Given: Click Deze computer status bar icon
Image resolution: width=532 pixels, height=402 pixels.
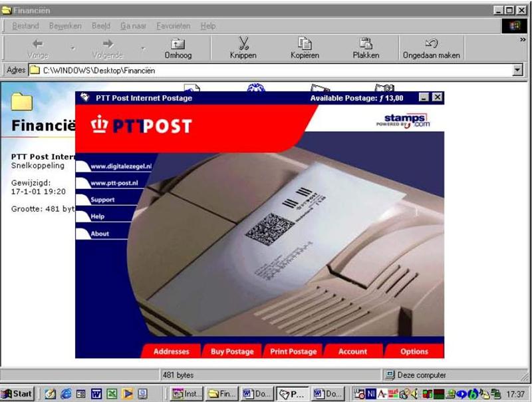Looking at the screenshot, I should tap(390, 375).
